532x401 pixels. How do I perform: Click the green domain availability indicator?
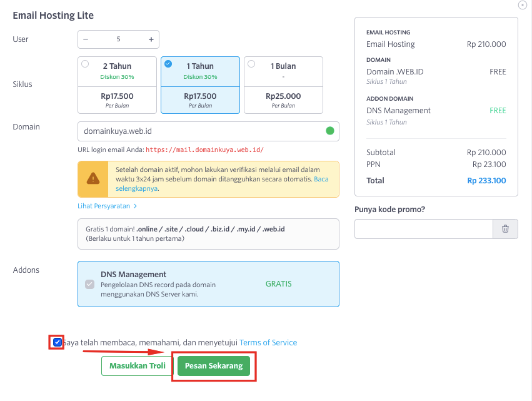click(329, 131)
